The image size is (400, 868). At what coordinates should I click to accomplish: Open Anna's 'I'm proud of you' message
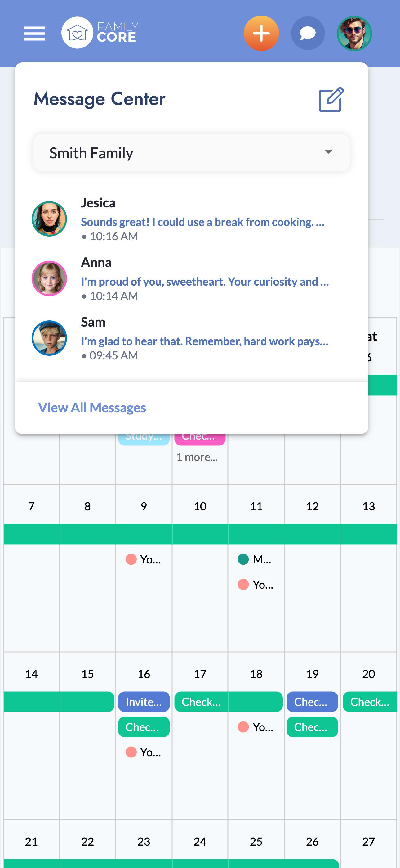pos(205,282)
